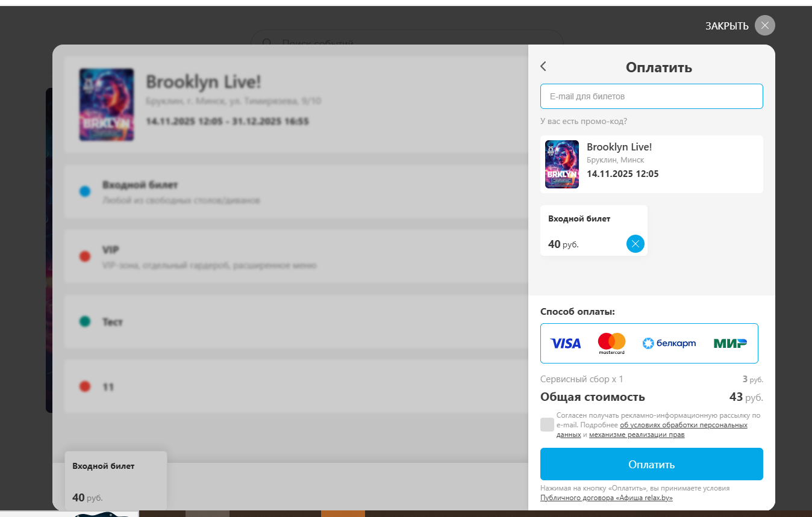Select the МИР payment logo

[x=730, y=344]
